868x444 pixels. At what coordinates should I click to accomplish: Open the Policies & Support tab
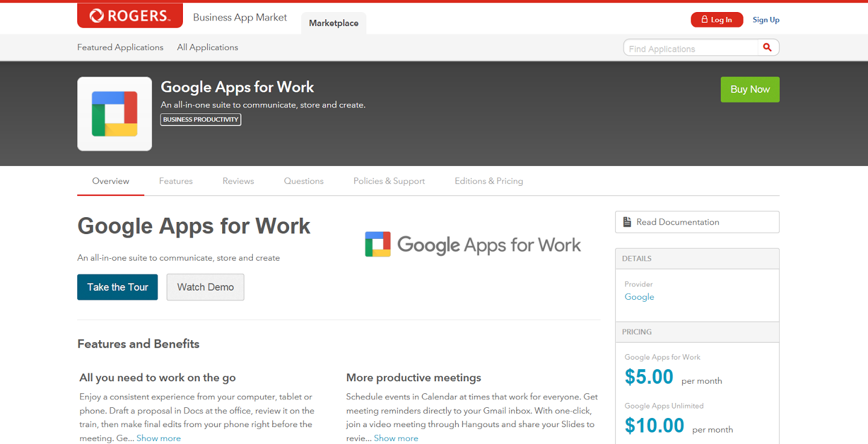click(x=389, y=180)
